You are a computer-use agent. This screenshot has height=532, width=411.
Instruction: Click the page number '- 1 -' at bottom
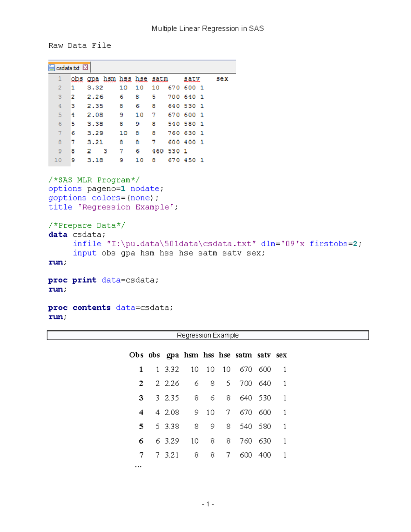coord(208,504)
